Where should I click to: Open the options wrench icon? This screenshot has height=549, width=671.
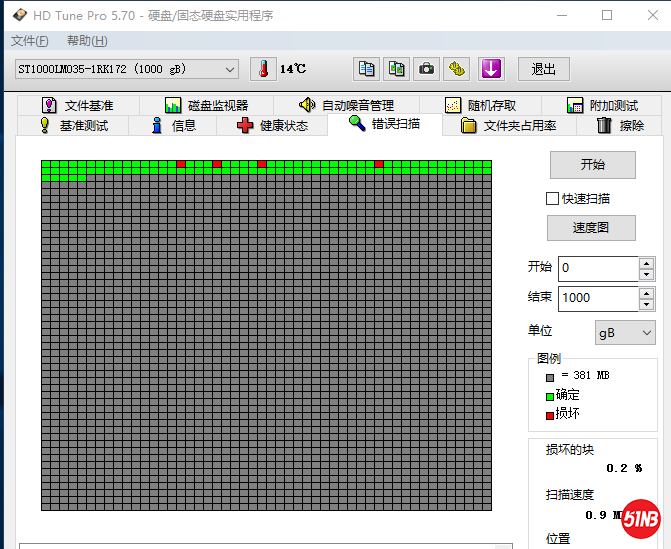click(457, 69)
